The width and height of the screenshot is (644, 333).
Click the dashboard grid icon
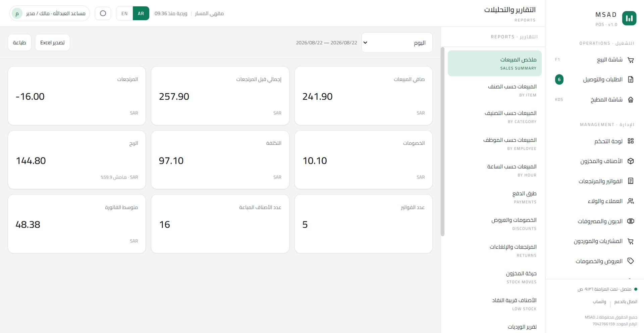(x=631, y=141)
